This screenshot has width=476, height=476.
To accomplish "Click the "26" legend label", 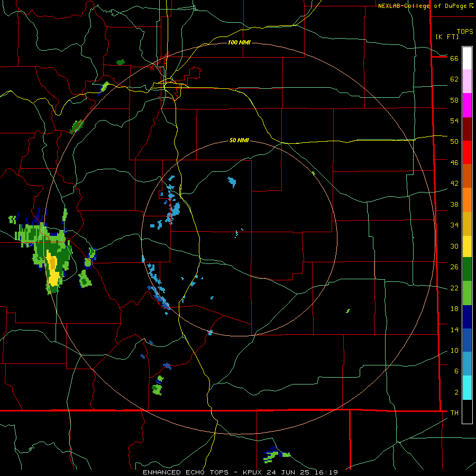I will tap(454, 267).
